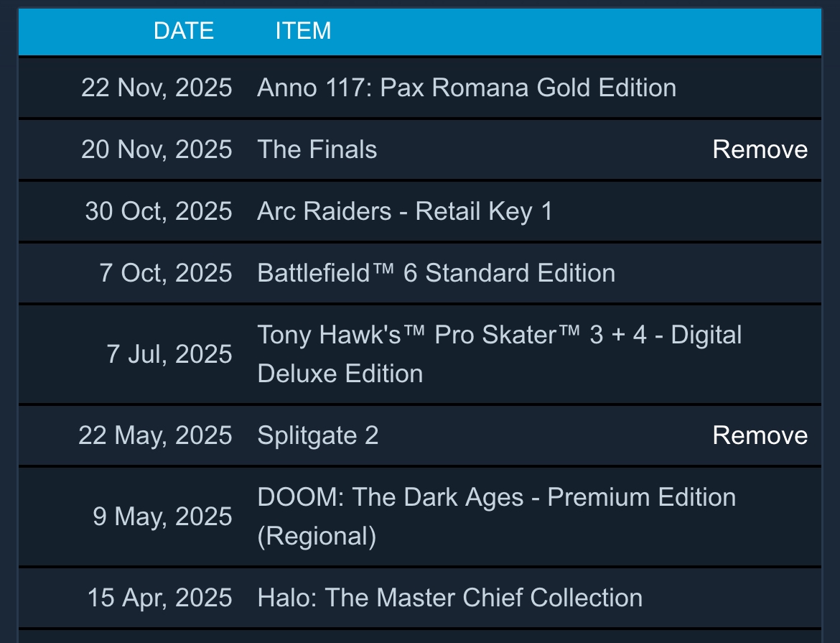This screenshot has width=840, height=643.
Task: Click Battlefield 6 Standard Edition entry
Action: coord(436,273)
